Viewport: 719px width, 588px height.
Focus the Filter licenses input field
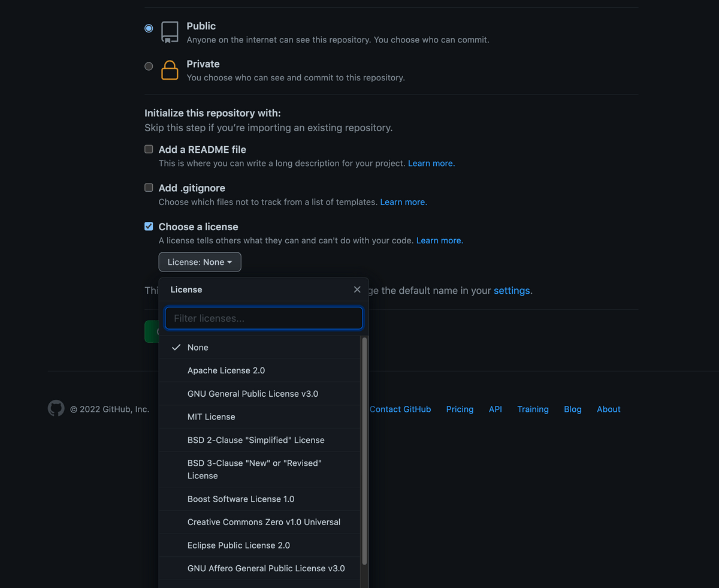(264, 318)
